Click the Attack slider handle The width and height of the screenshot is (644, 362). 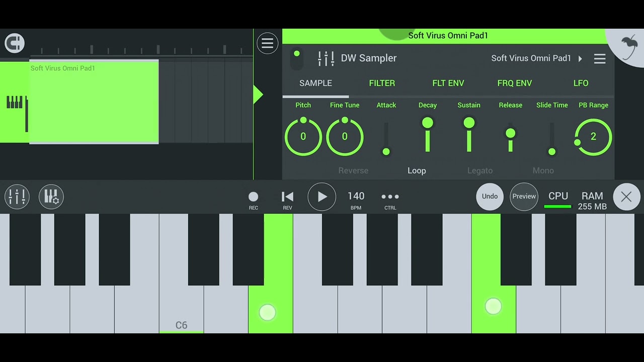(x=386, y=151)
